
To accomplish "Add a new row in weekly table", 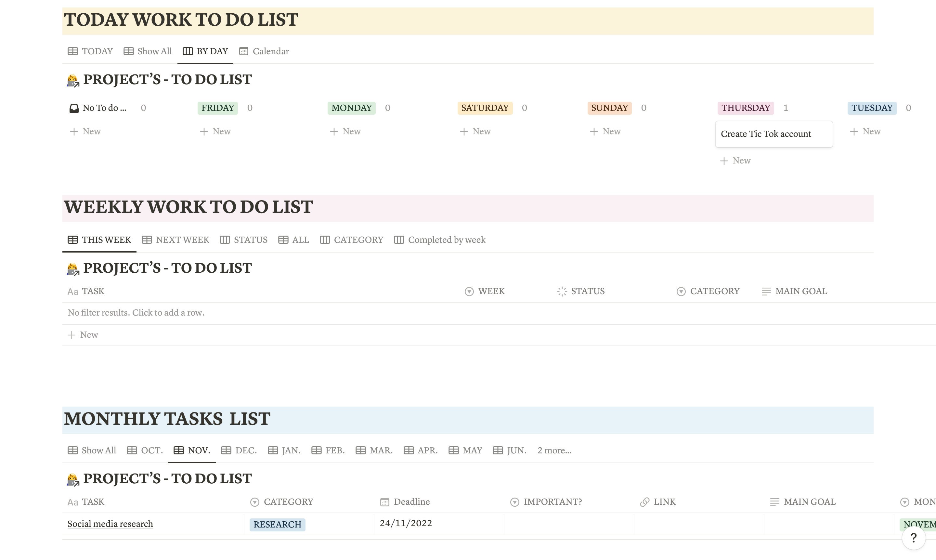I will point(499,335).
